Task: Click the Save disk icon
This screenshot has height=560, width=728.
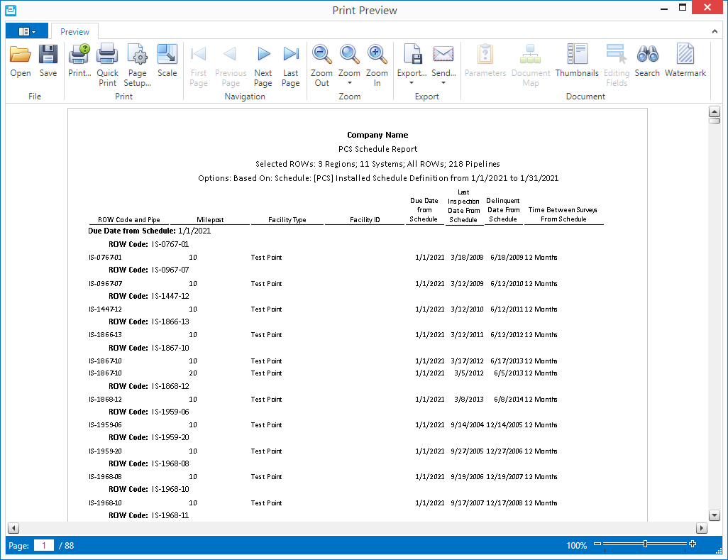Action: pos(48,55)
